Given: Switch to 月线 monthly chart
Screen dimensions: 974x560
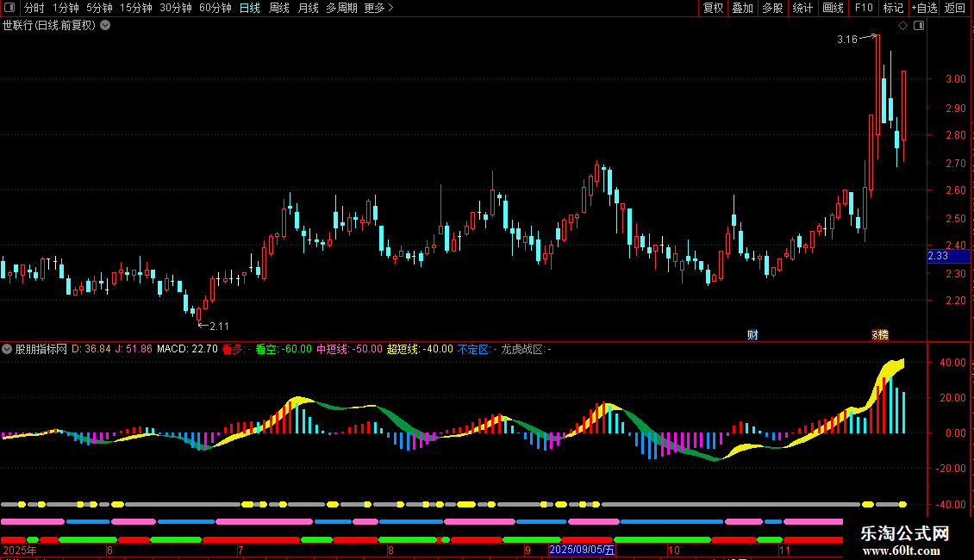Looking at the screenshot, I should tap(308, 8).
